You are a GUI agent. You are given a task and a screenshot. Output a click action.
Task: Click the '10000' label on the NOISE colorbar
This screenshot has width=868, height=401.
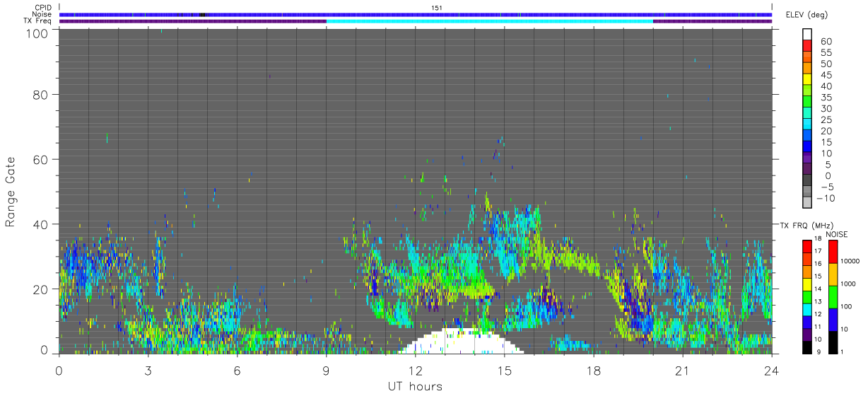851,261
